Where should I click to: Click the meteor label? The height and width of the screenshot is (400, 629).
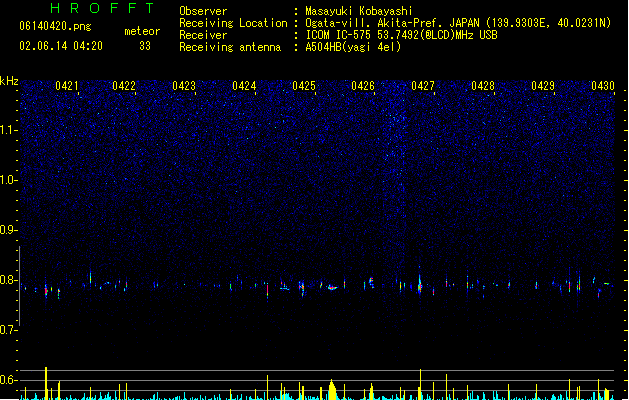[142, 31]
